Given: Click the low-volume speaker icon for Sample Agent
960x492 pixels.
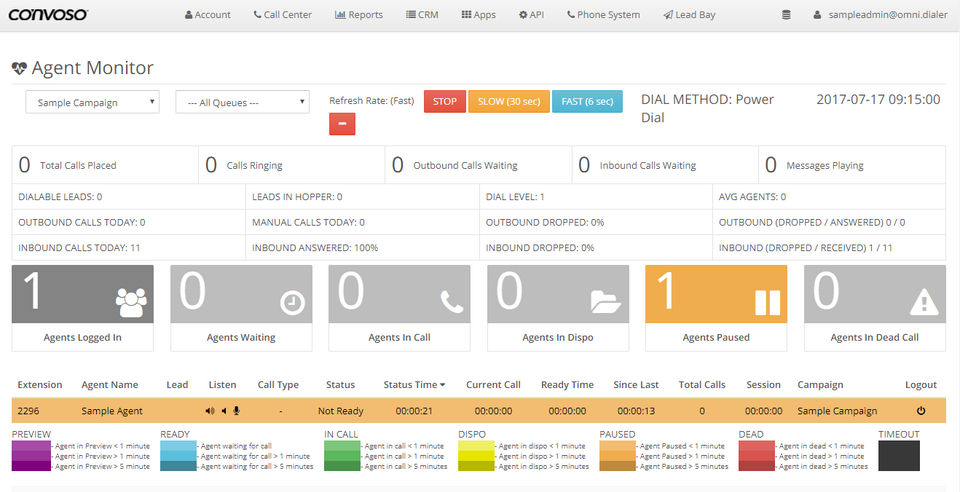Looking at the screenshot, I should [224, 411].
